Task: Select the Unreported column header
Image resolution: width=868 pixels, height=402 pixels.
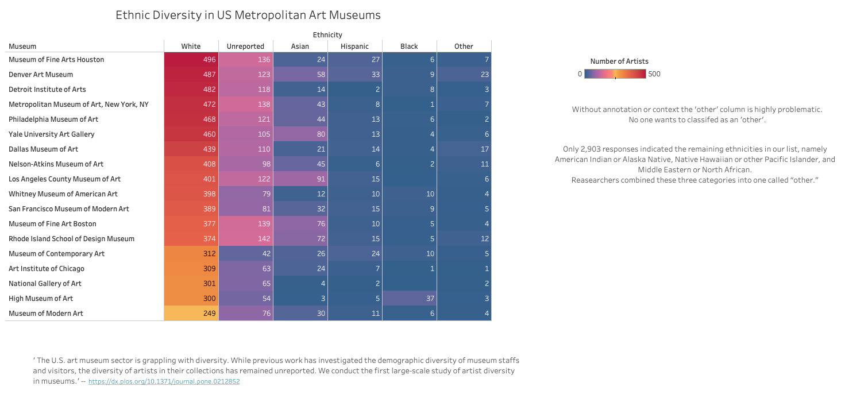Action: 245,47
